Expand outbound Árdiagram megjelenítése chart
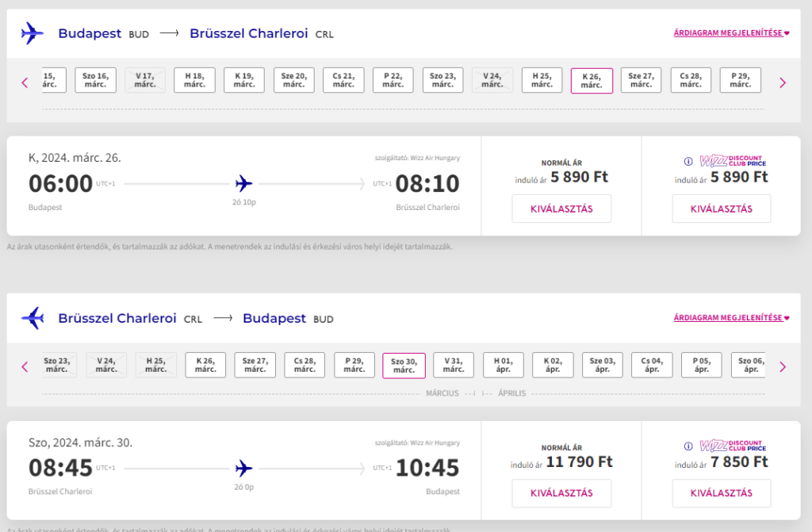The width and height of the screenshot is (812, 532). [x=731, y=33]
